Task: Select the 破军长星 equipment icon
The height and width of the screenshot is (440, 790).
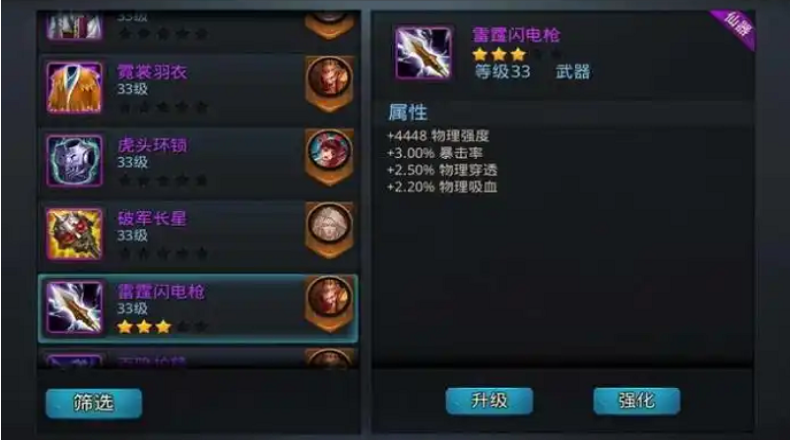Action: [75, 234]
